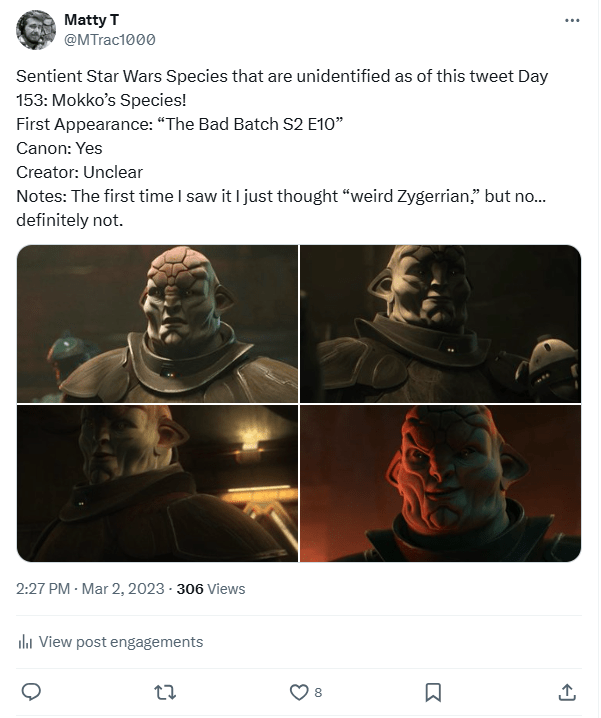Screen dimensions: 601x718
Task: Click Matty T's profile avatar
Action: (35, 30)
